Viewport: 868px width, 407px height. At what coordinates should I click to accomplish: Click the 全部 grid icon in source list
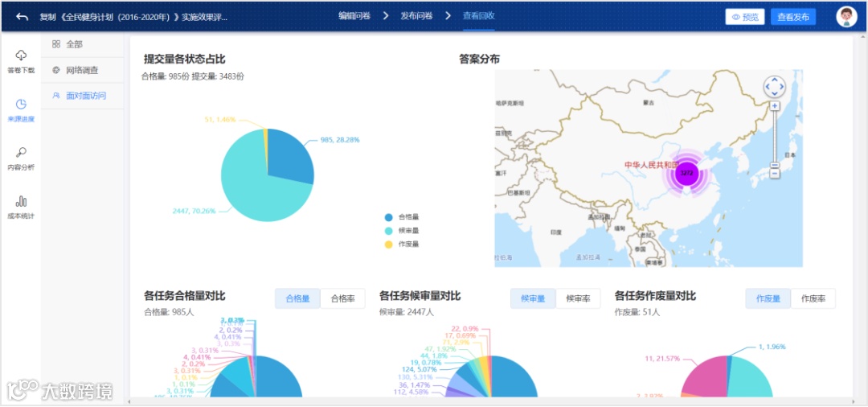[56, 44]
